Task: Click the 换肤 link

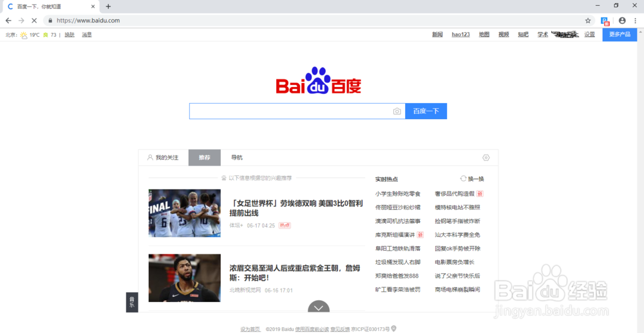Action: (70, 35)
